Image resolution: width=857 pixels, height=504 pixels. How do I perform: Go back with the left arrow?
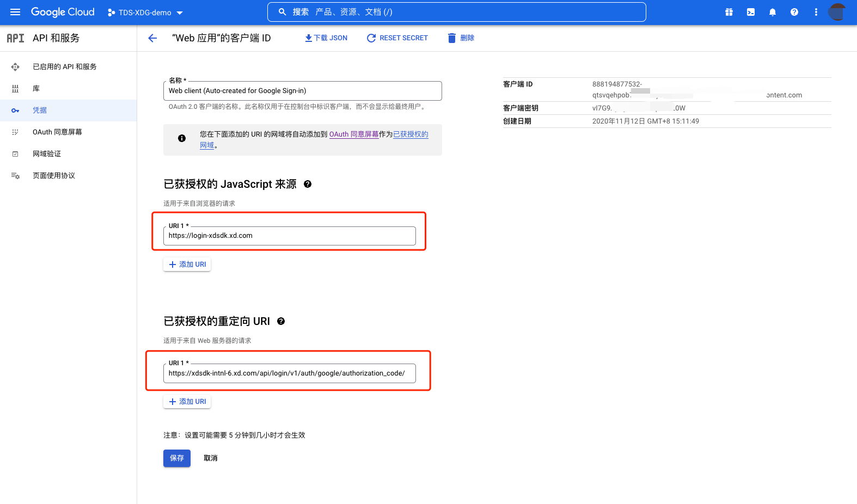click(x=152, y=38)
